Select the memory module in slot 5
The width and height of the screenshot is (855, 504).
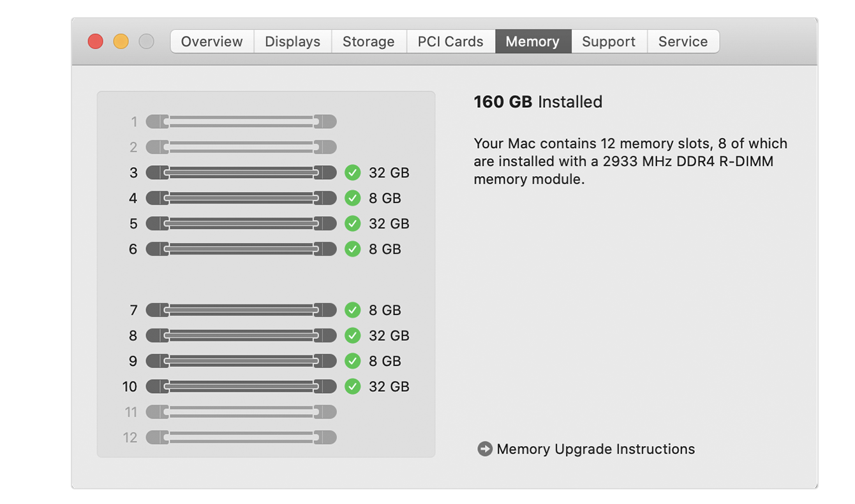click(241, 224)
